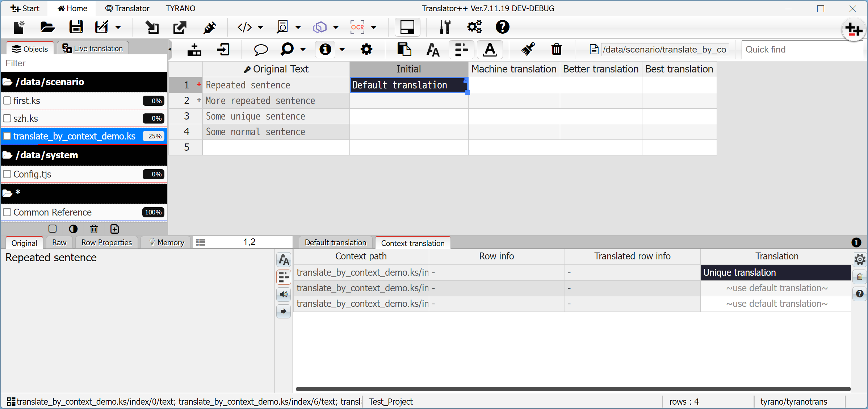
Task: Switch to the Live translation tab
Action: point(93,49)
